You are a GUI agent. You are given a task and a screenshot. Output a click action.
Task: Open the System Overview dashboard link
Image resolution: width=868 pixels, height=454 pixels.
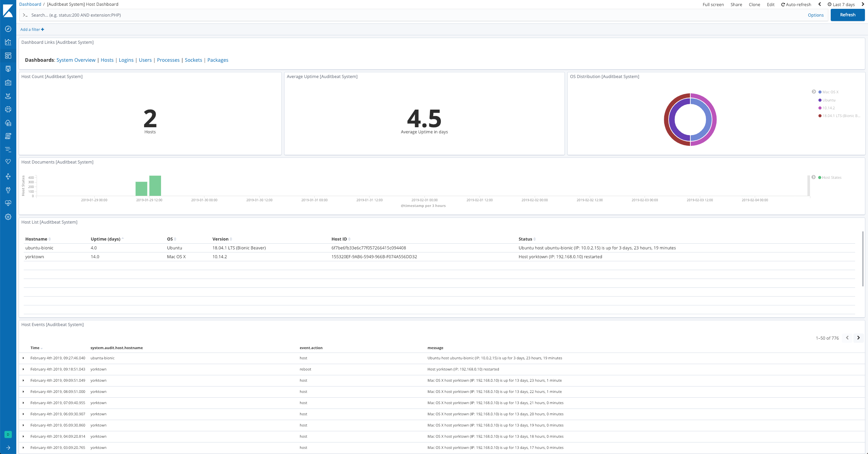[76, 60]
